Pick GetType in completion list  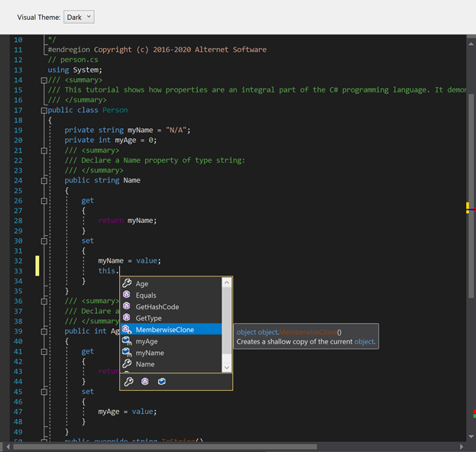click(171, 318)
